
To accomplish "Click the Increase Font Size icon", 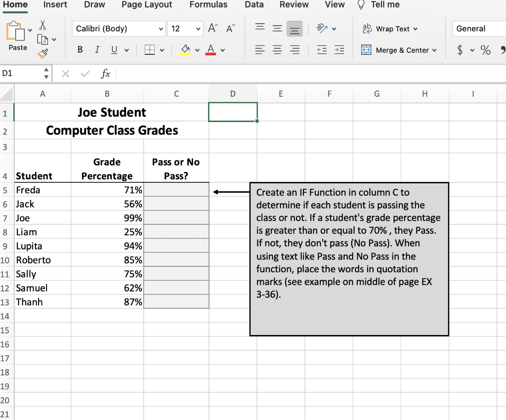I will (212, 28).
